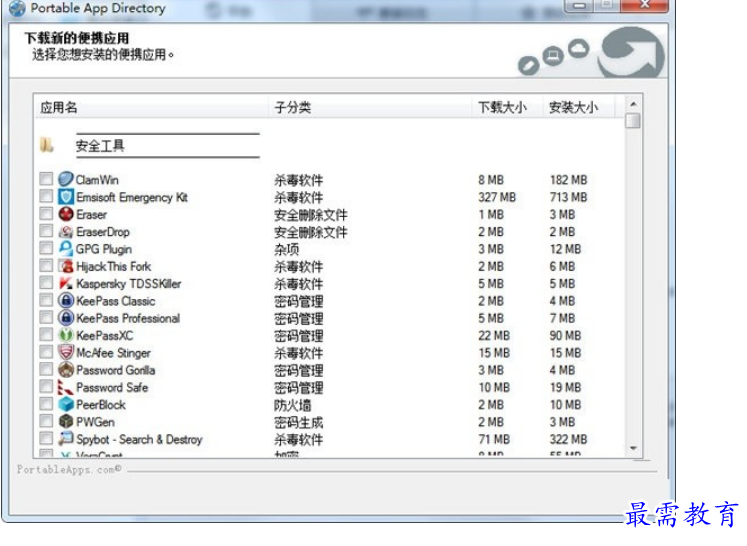
Task: Minimize the Portable App Directory window
Action: point(579,5)
